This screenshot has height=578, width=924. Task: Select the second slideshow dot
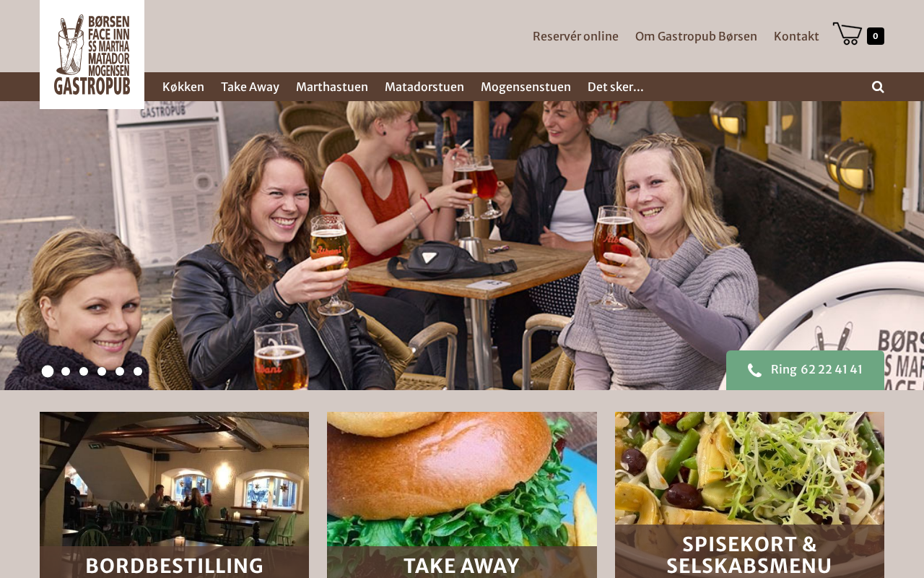[66, 371]
